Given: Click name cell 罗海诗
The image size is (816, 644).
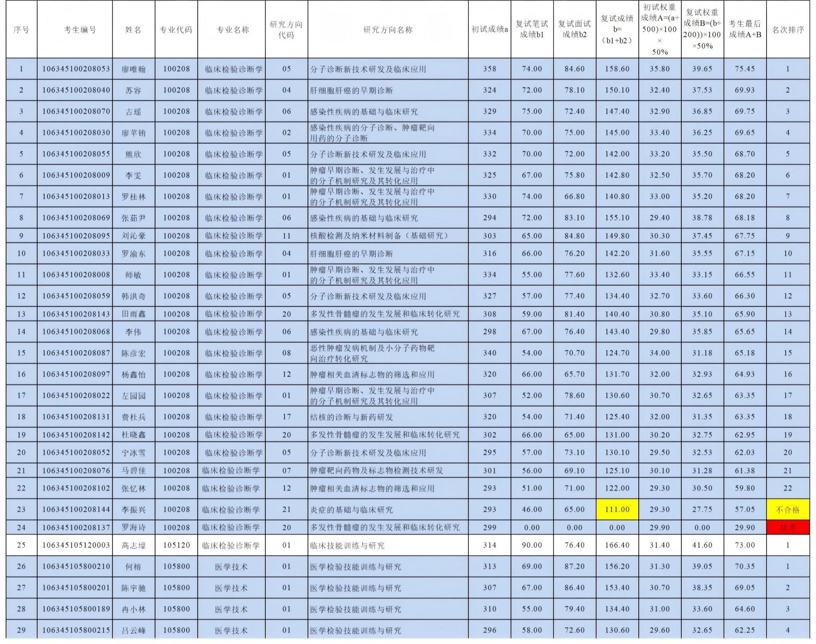Looking at the screenshot, I should pyautogui.click(x=133, y=527).
